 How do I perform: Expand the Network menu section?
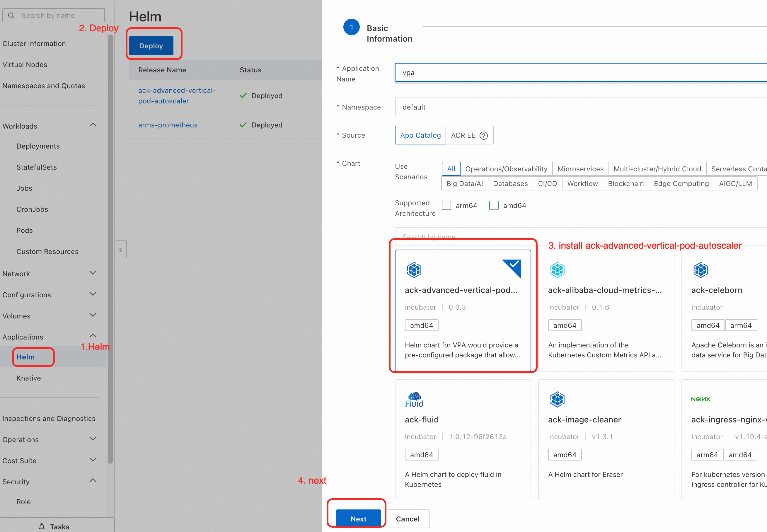tap(93, 273)
